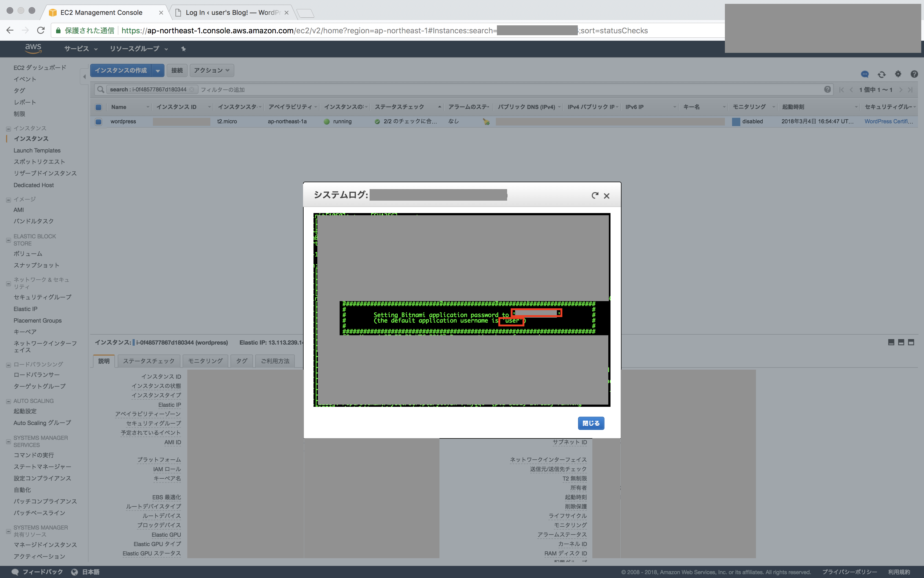Go to last page of results
Viewport: 924px width, 578px height.
pos(910,90)
